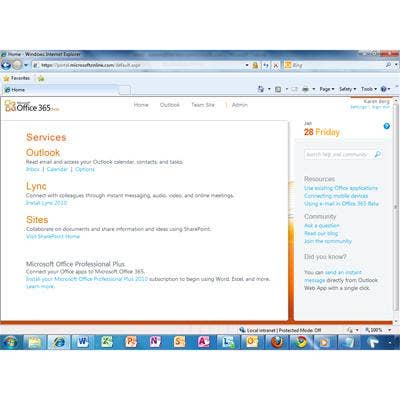Click the Install Lync 2010 link
The width and height of the screenshot is (400, 400).
pyautogui.click(x=47, y=203)
